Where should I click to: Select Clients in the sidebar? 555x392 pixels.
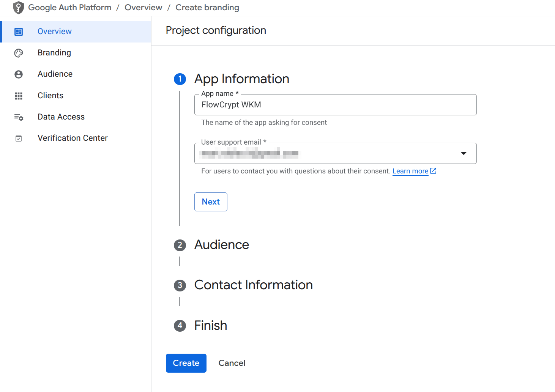(76, 96)
